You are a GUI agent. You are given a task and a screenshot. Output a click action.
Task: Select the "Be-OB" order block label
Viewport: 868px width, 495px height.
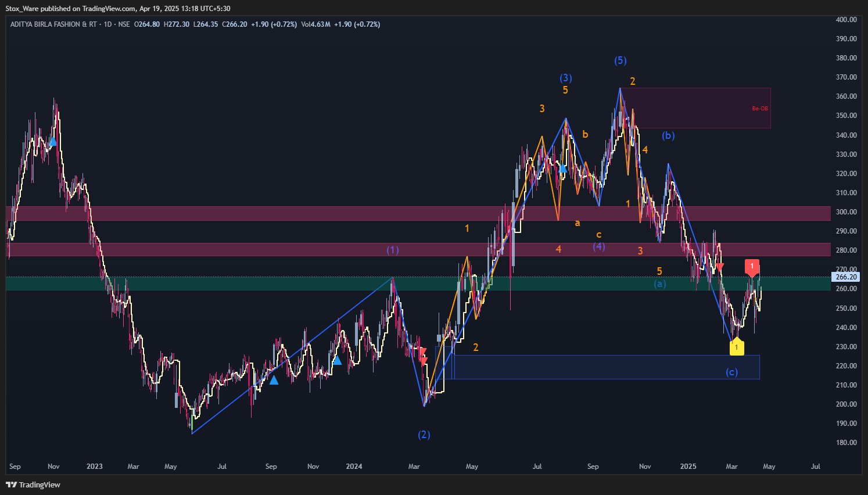pos(760,109)
